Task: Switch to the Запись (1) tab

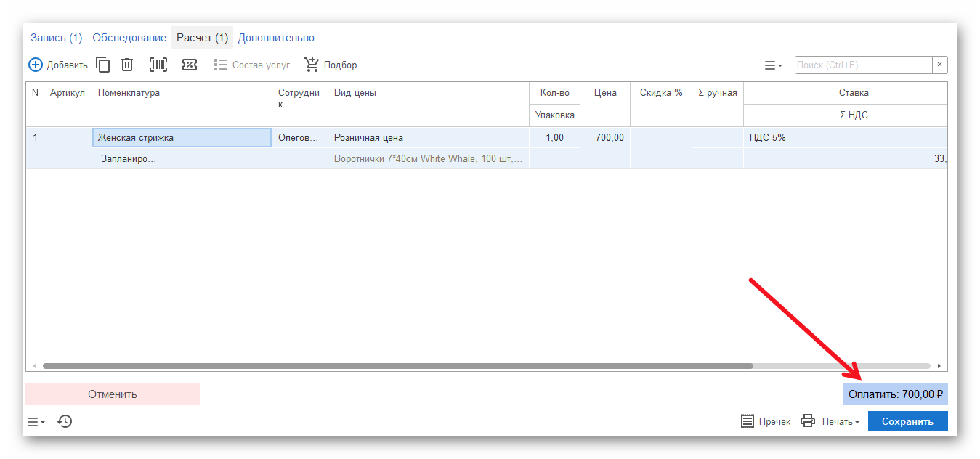Action: pos(56,38)
